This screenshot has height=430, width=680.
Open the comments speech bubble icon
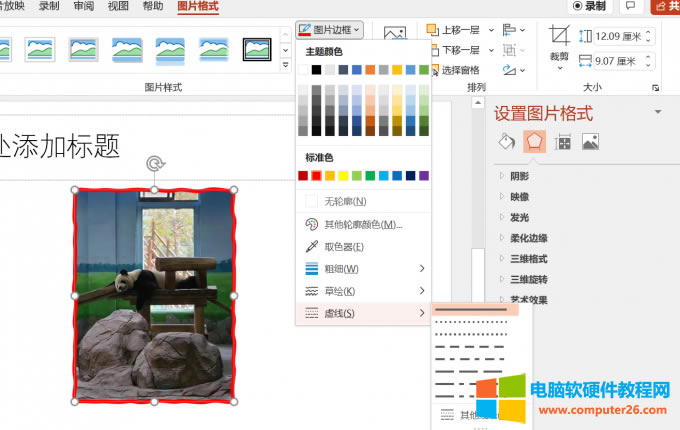(629, 6)
